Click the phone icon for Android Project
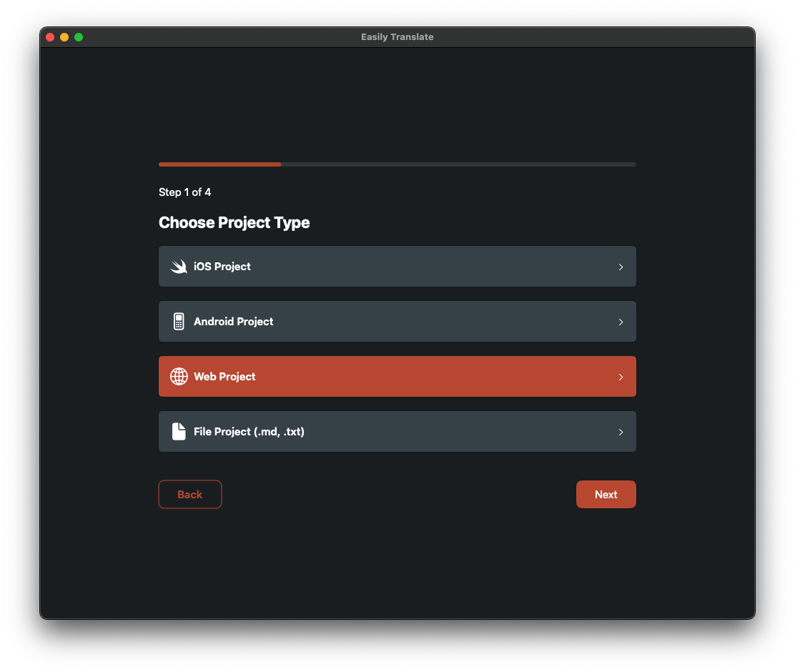 coord(179,322)
